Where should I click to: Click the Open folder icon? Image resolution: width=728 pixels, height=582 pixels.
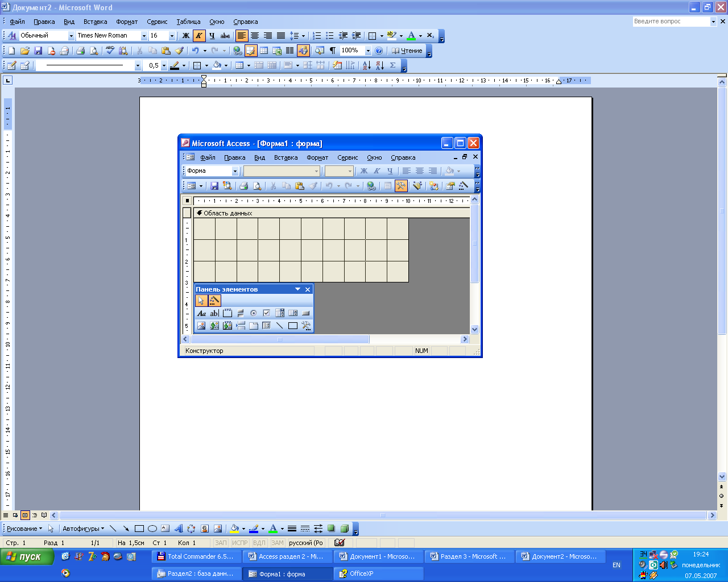(25, 51)
